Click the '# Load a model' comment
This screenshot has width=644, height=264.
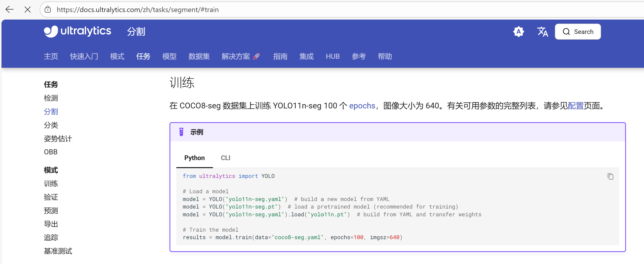[205, 191]
